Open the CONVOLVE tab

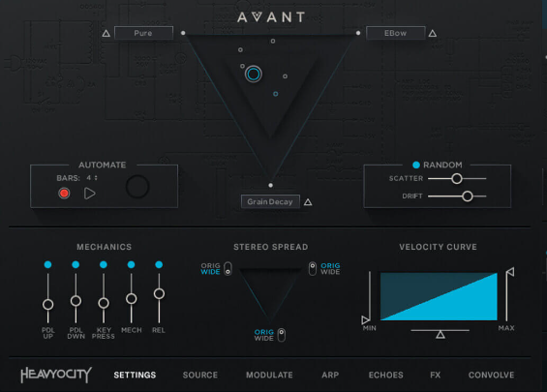(491, 375)
